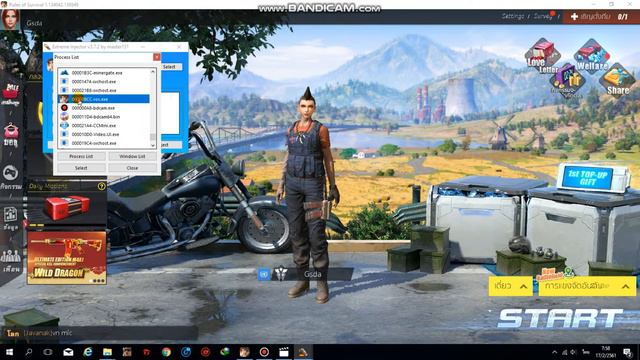Viewport: 640px width, 360px height.
Task: Open the Love Letter event icon
Action: click(542, 56)
